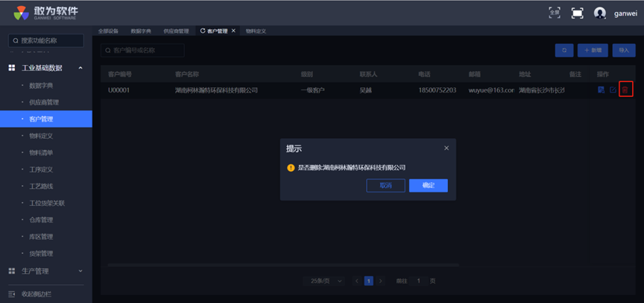Click the delete trash icon for customer U00001

point(625,90)
